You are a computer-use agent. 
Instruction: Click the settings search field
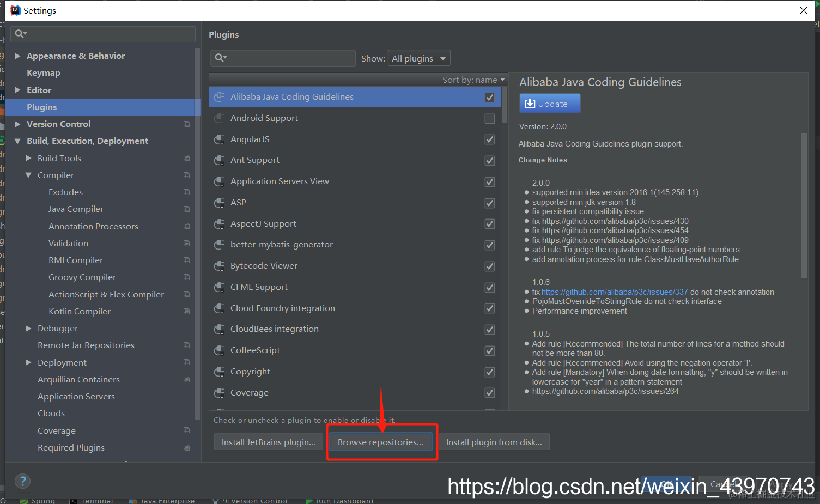[x=103, y=34]
